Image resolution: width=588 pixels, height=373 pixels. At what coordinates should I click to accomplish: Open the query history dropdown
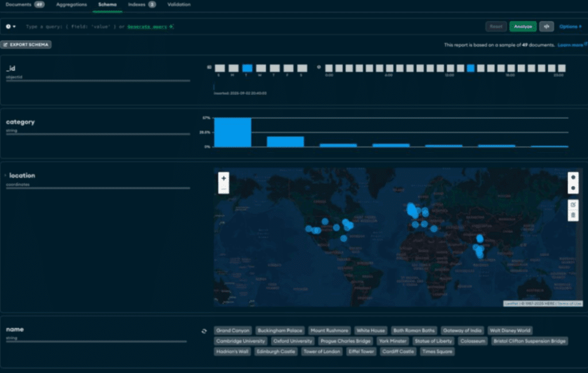pos(11,26)
